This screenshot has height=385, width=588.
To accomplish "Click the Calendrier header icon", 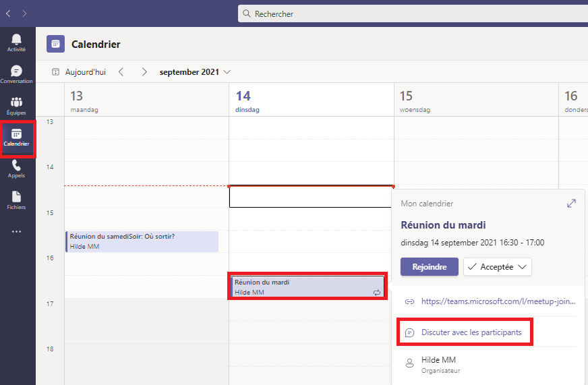I will 55,44.
